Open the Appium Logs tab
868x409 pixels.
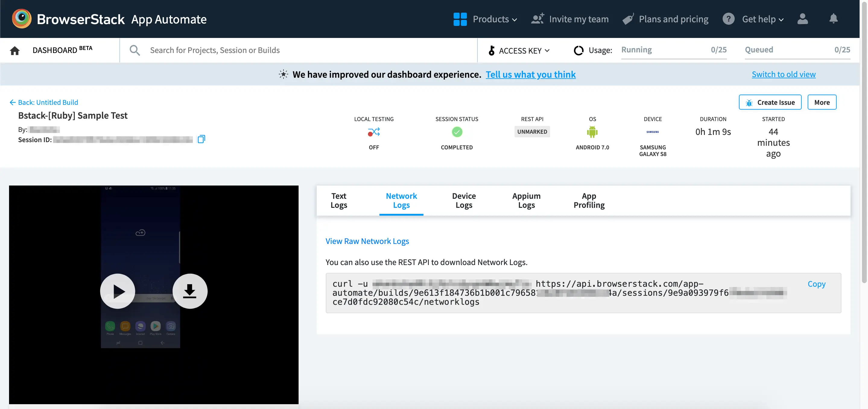pos(526,200)
